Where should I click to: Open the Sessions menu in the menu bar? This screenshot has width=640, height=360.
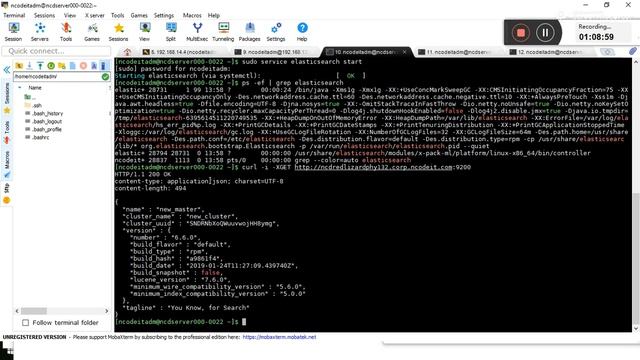(44, 16)
